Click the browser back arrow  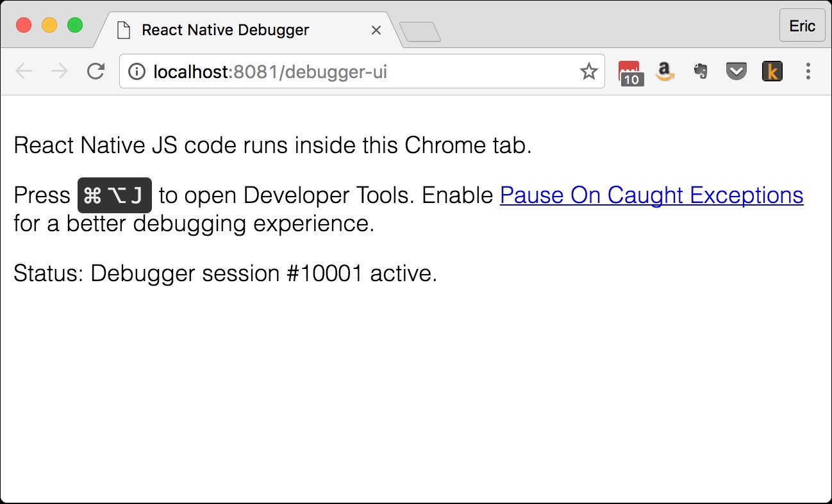click(24, 71)
